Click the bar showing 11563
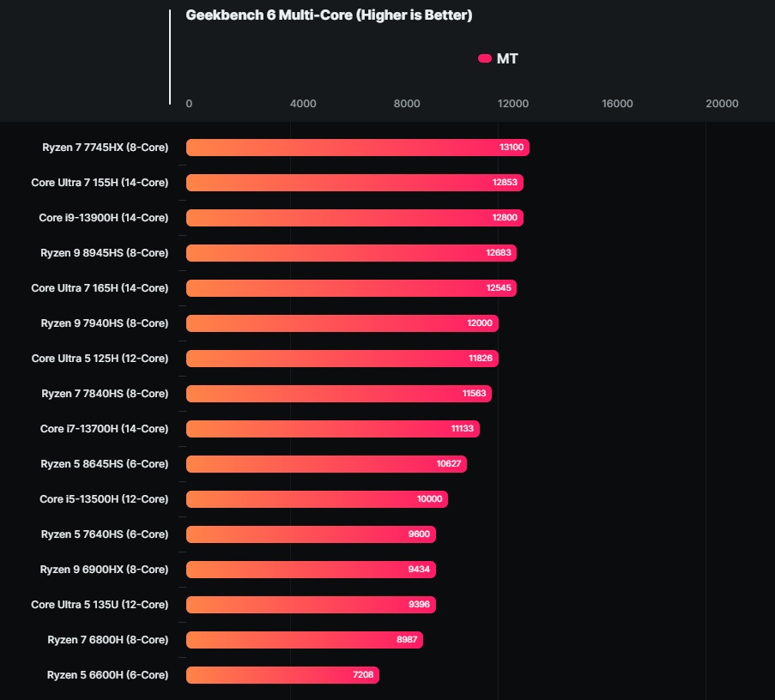775x700 pixels. tap(339, 393)
